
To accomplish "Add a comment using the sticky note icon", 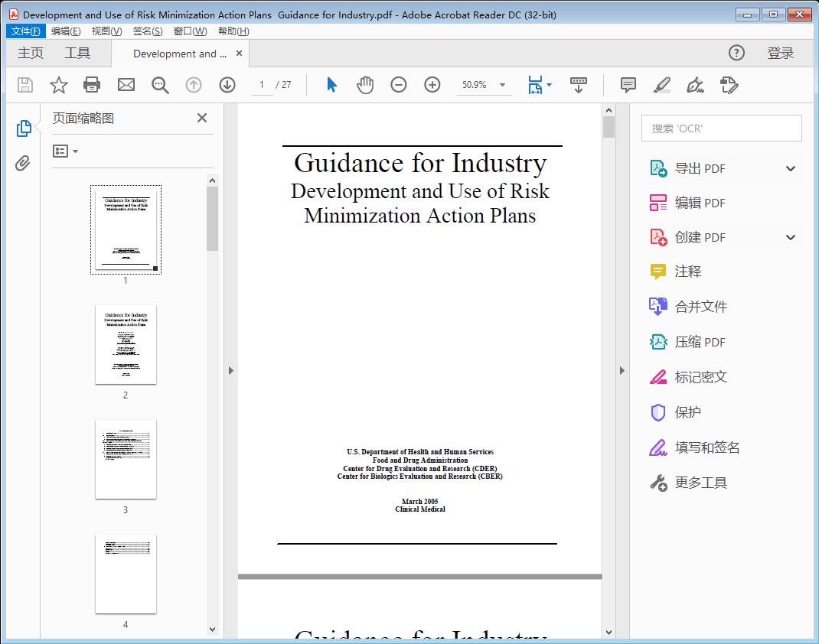I will (628, 85).
